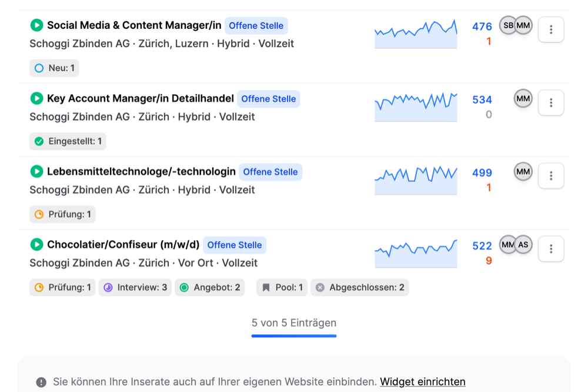The image size is (588, 392).
Task: Open Social Media & Content Manager/in job title
Action: [x=134, y=25]
